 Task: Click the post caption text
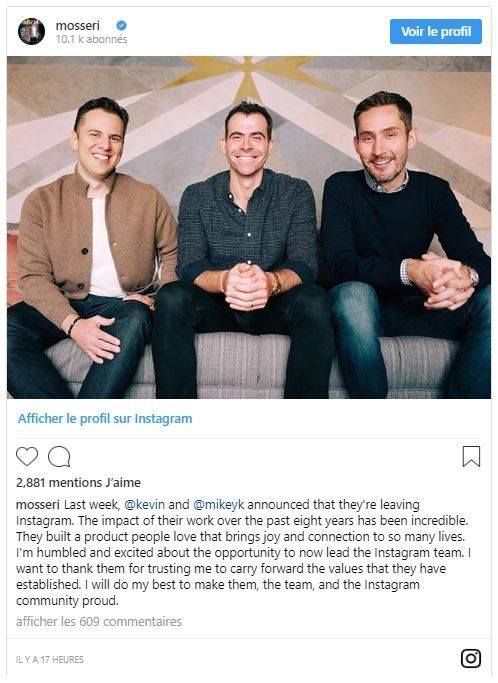click(x=244, y=553)
